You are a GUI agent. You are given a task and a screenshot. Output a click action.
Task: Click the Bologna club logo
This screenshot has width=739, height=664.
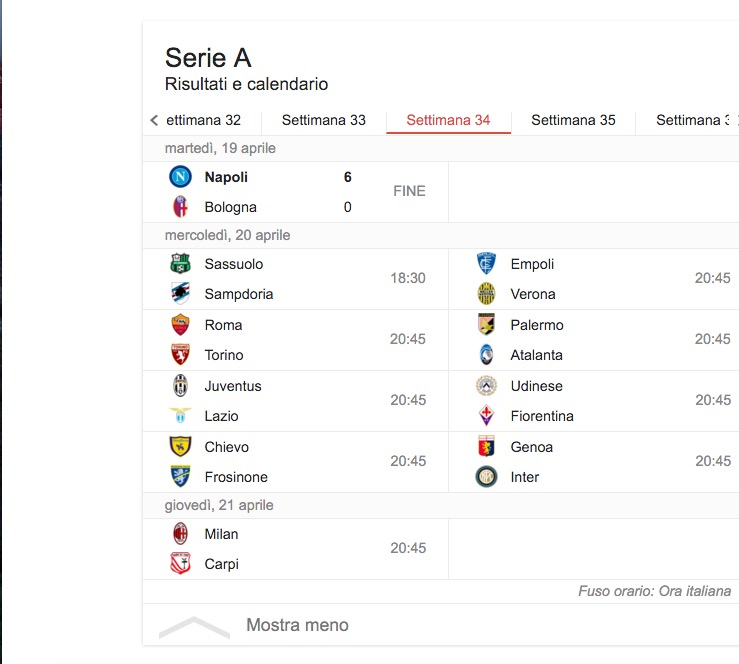point(180,207)
